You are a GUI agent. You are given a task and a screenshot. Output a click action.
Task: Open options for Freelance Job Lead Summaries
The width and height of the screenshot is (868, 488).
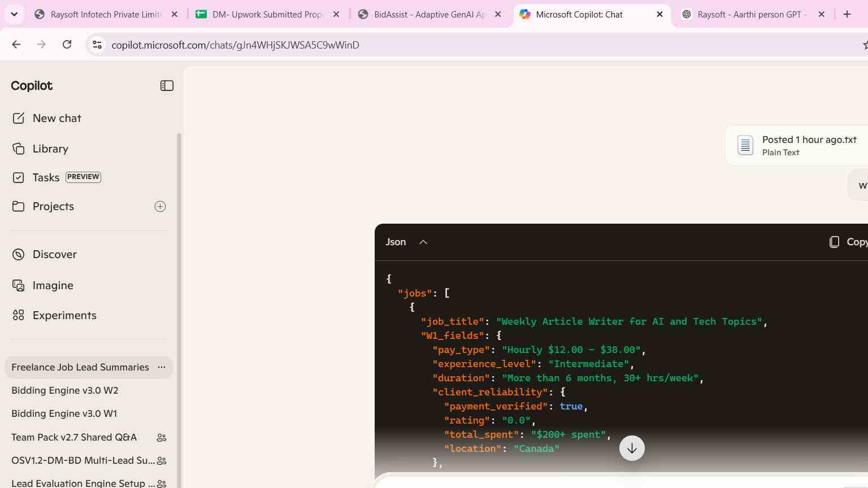(162, 367)
